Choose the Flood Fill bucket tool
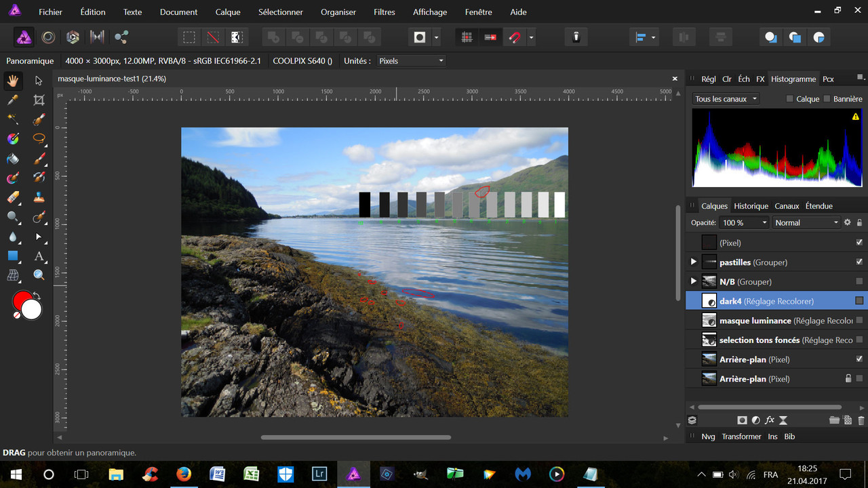Screen dimensions: 868x488 click(12, 159)
